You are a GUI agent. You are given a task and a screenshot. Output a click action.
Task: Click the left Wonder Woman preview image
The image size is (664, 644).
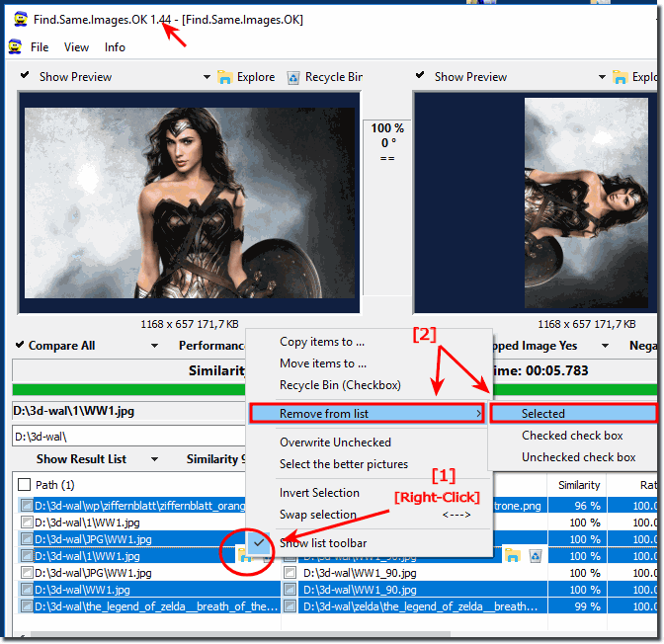point(190,202)
